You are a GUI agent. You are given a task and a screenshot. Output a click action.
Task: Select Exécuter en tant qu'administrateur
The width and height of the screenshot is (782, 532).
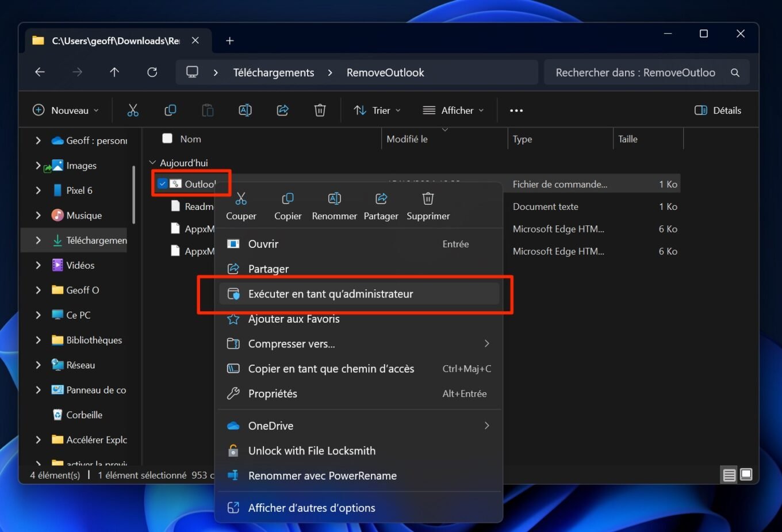coord(359,294)
